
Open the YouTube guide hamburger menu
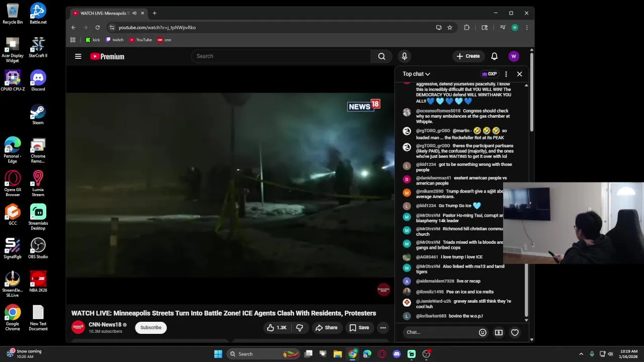click(x=78, y=56)
